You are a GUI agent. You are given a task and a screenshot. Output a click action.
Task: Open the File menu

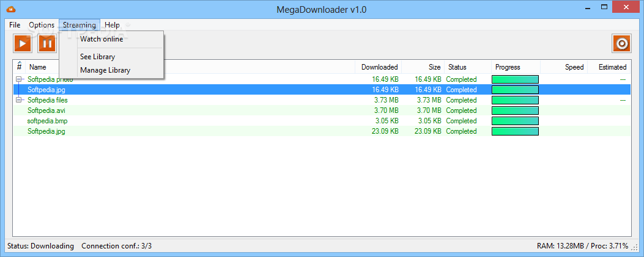click(x=15, y=25)
